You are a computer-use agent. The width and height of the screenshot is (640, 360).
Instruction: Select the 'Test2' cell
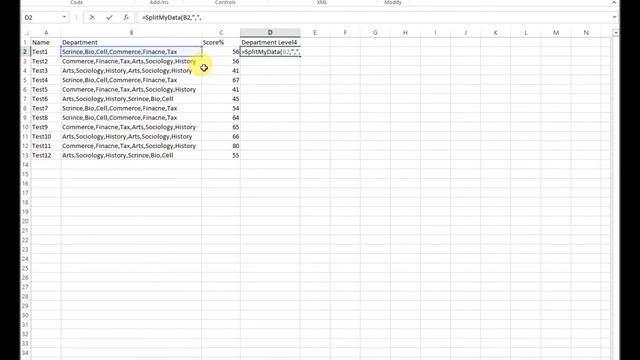[x=46, y=61]
